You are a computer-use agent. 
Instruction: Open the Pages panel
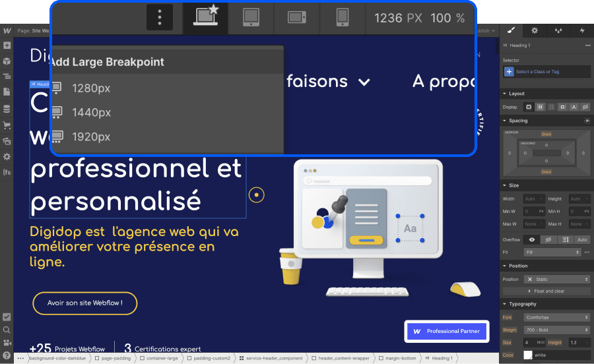pyautogui.click(x=7, y=92)
